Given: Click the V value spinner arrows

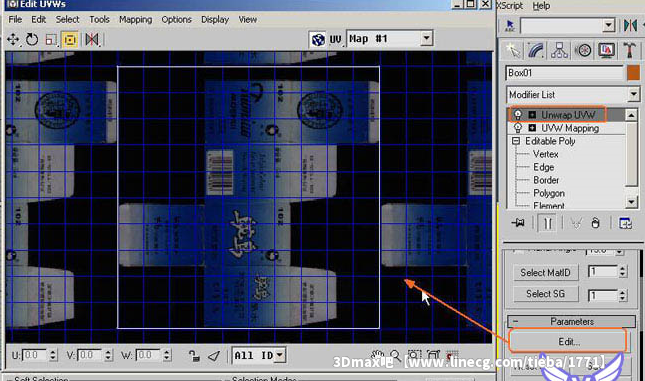Looking at the screenshot, I should (x=108, y=355).
